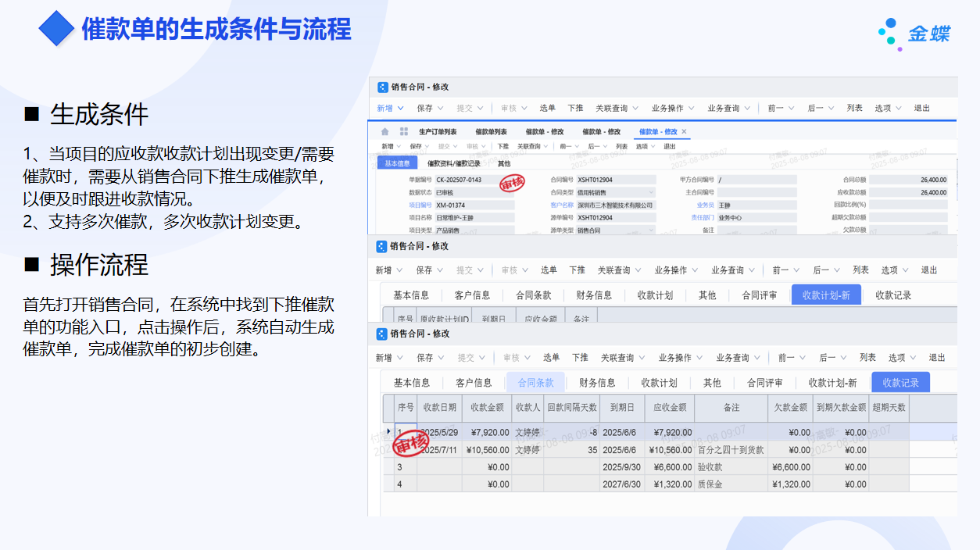This screenshot has height=550, width=980.
Task: Open the apps grid icon beside home
Action: (404, 132)
